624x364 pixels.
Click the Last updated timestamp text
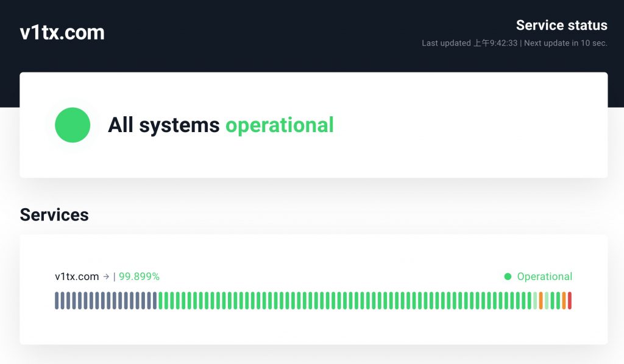470,43
